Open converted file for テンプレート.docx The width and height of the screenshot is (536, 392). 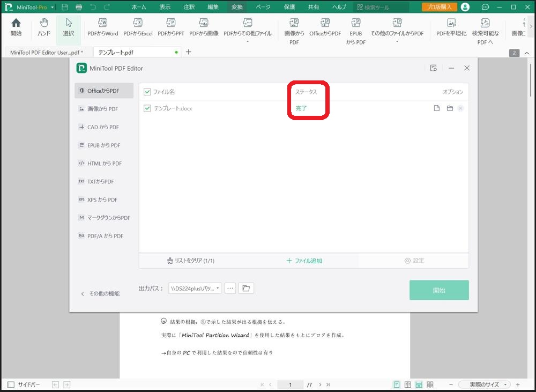[x=436, y=108]
